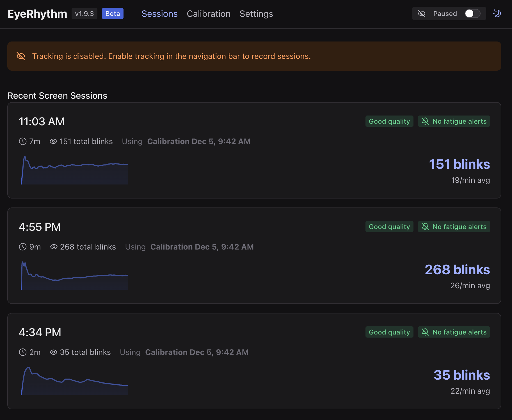512x420 pixels.
Task: Open the Sessions tab
Action: click(x=159, y=14)
